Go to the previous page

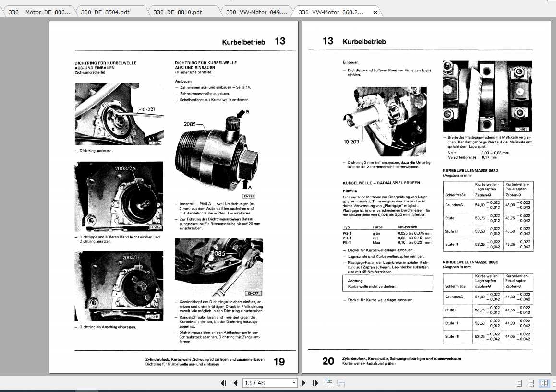coord(235,383)
